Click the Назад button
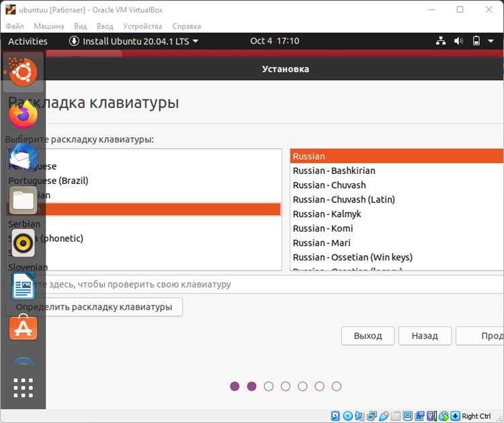The image size is (504, 423). 425,336
